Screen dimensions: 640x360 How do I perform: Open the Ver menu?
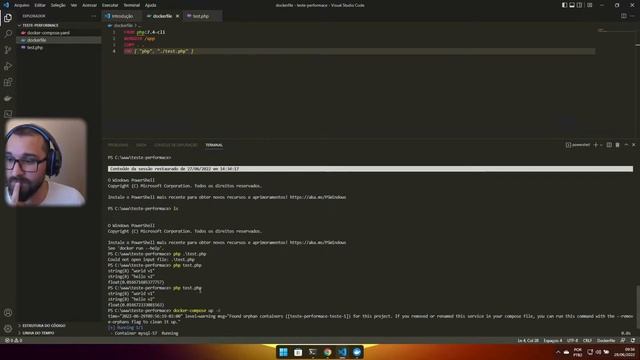[x=74, y=5]
